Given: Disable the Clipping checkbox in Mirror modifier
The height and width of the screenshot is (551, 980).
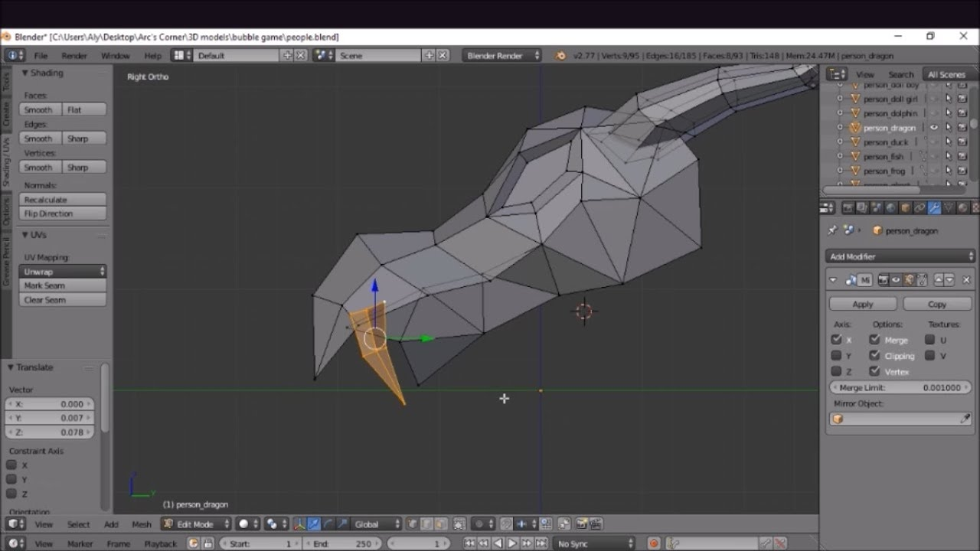Looking at the screenshot, I should pos(874,355).
